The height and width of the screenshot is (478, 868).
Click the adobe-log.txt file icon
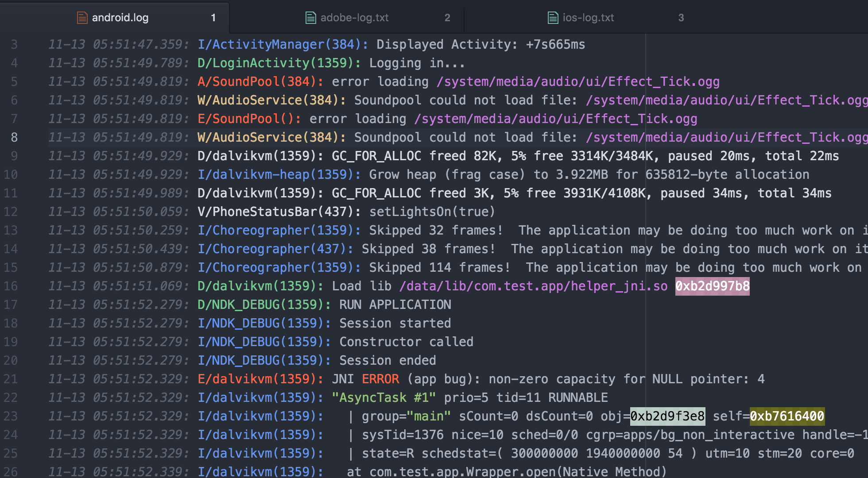[x=311, y=18]
